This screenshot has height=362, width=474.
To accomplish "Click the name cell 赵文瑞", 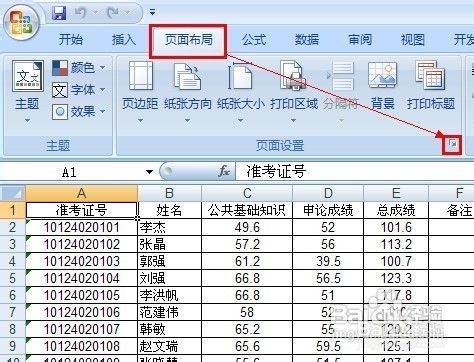I will (x=169, y=346).
